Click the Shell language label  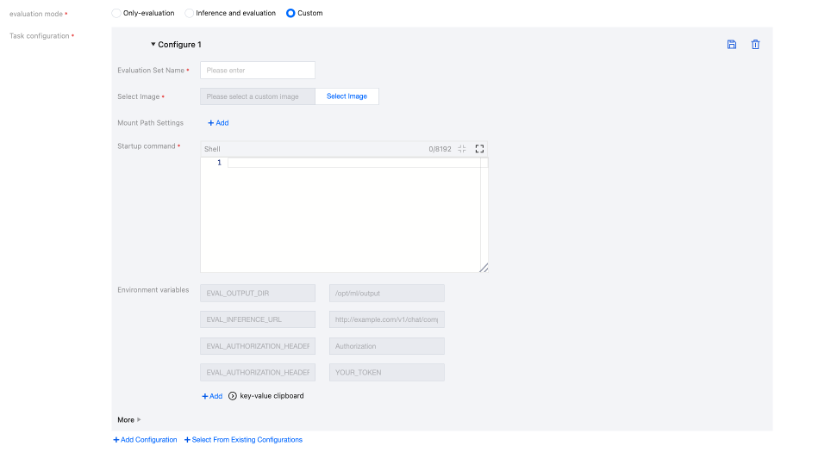pos(212,149)
